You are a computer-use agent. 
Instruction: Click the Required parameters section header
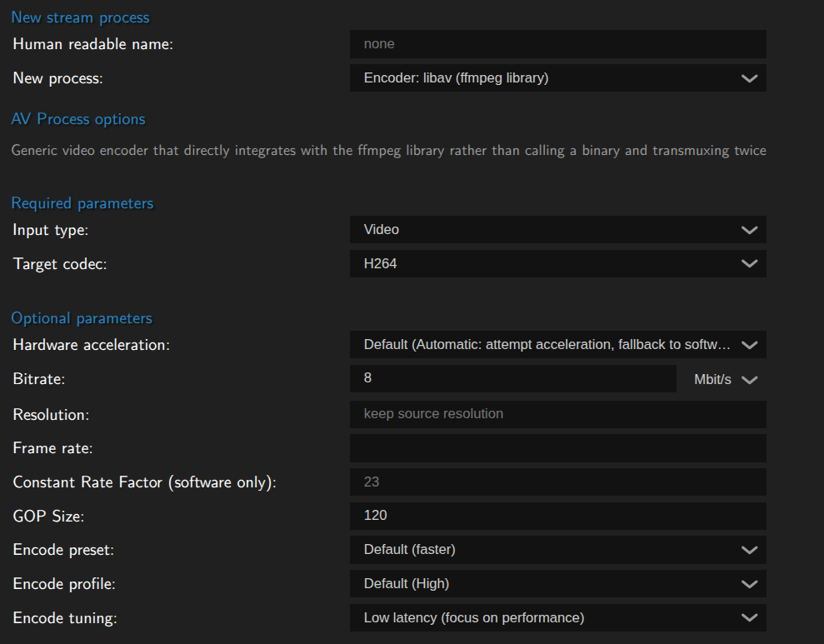[x=82, y=202]
